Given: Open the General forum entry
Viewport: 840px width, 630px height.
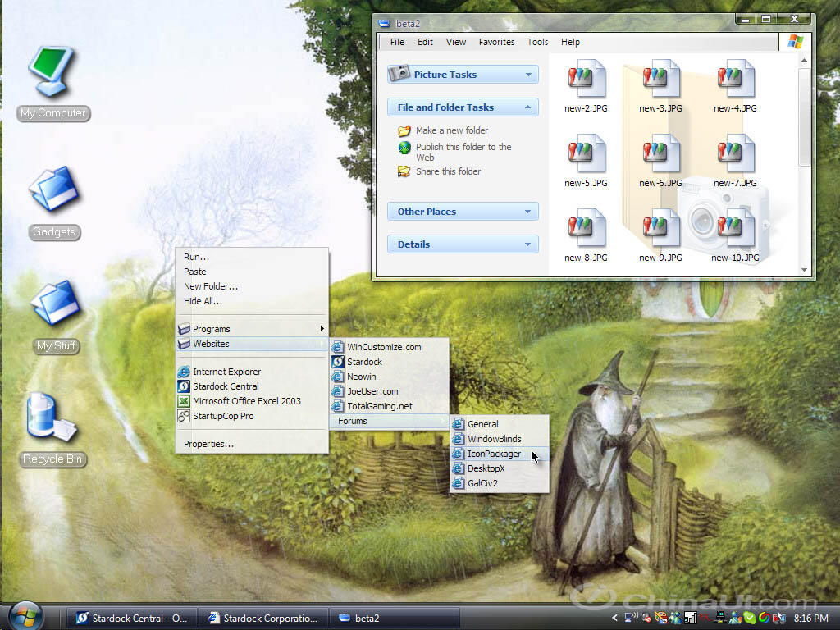Looking at the screenshot, I should [500, 424].
